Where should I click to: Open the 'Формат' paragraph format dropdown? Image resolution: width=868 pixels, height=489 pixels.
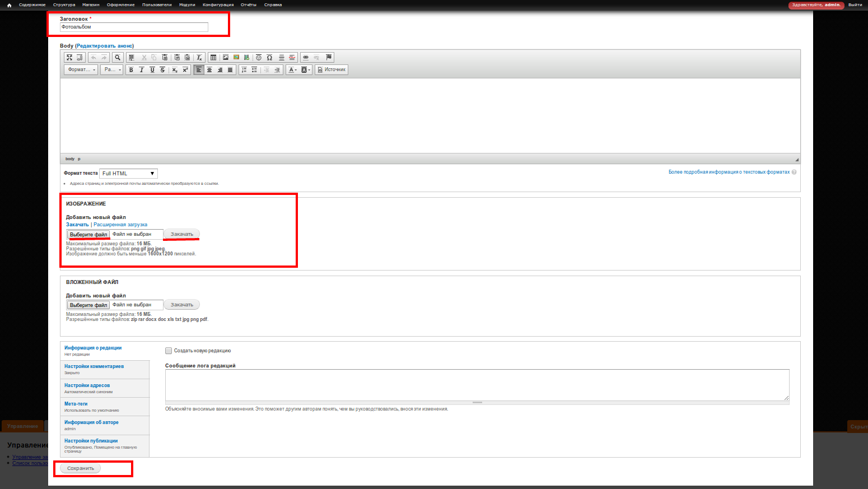[x=81, y=70]
